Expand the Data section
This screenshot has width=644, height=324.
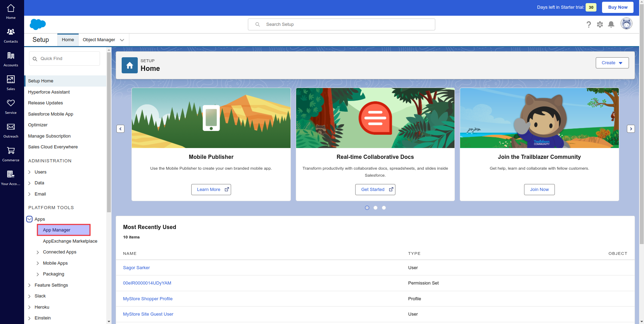pos(29,183)
